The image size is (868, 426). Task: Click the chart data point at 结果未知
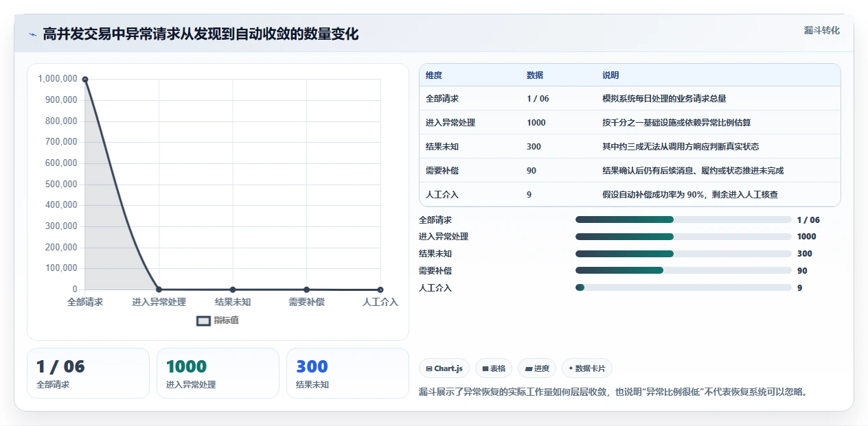click(233, 289)
